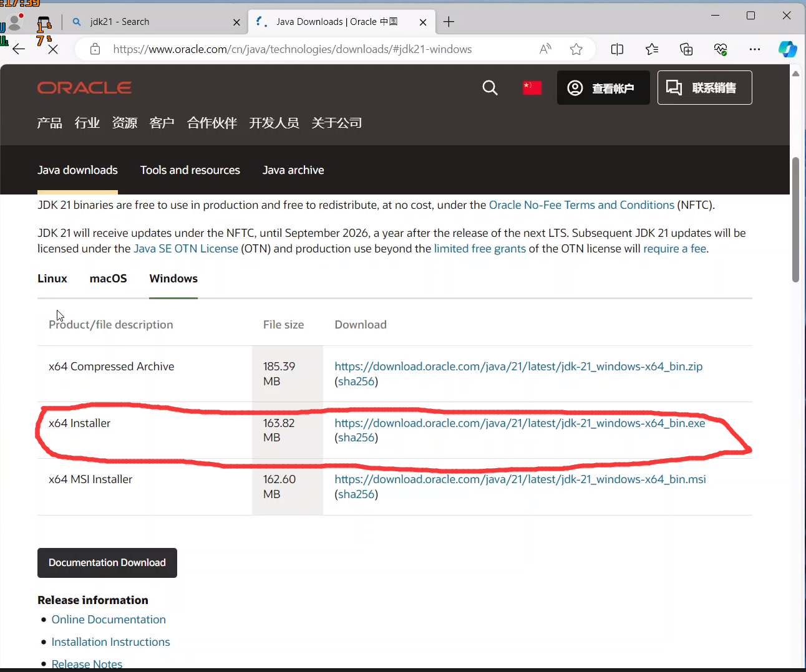Activate Read aloud icon in address bar
The width and height of the screenshot is (806, 672).
[545, 49]
